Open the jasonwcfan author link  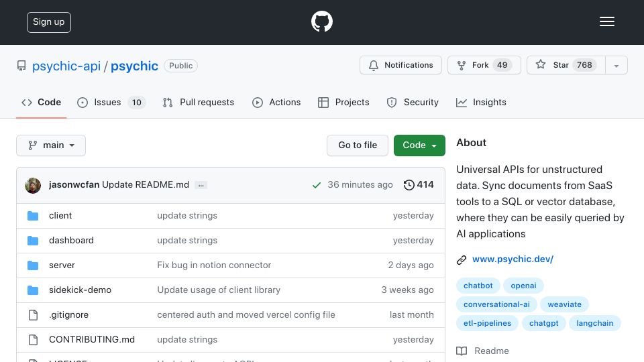click(74, 185)
